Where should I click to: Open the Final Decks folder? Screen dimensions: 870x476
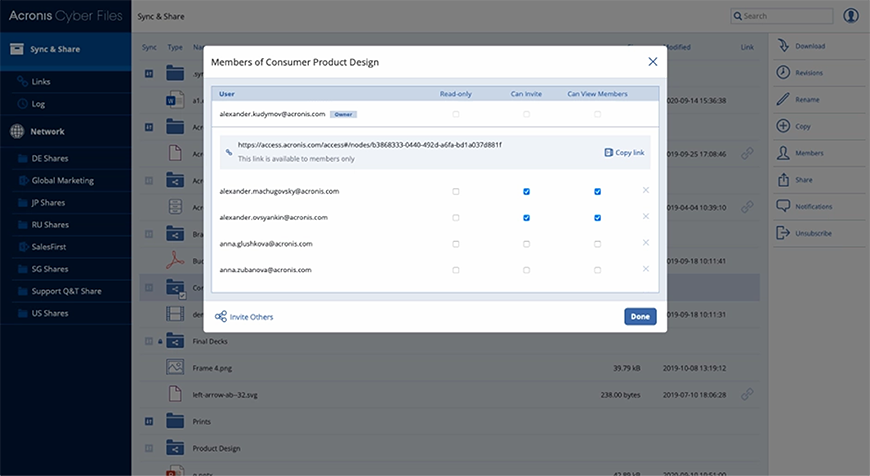tap(210, 341)
